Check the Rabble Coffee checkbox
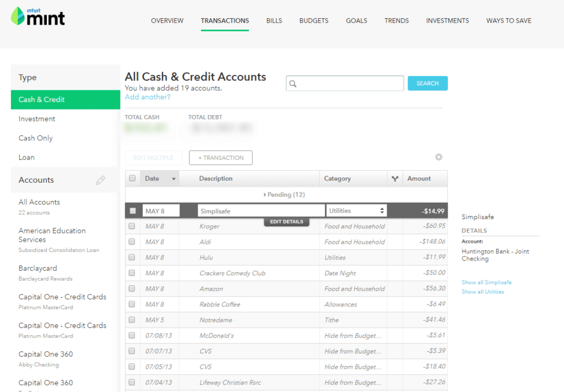Screen dimensions: 564x392 pos(132,304)
